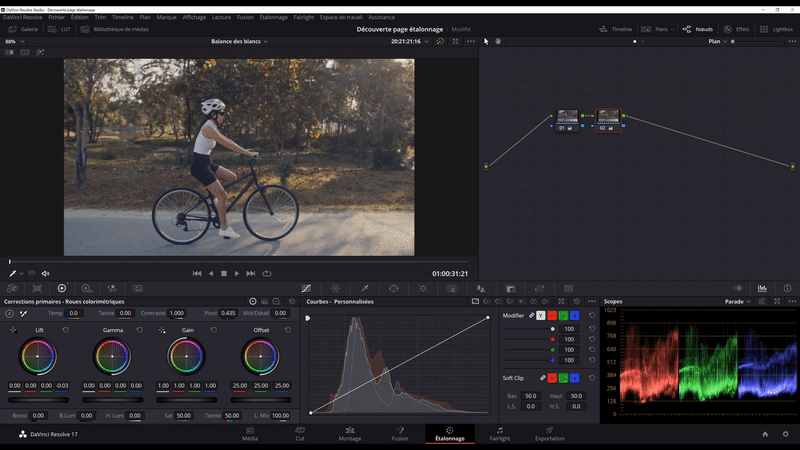Toggle the blue channel button in Modifier
Screen dimensions: 800x450
click(x=574, y=315)
